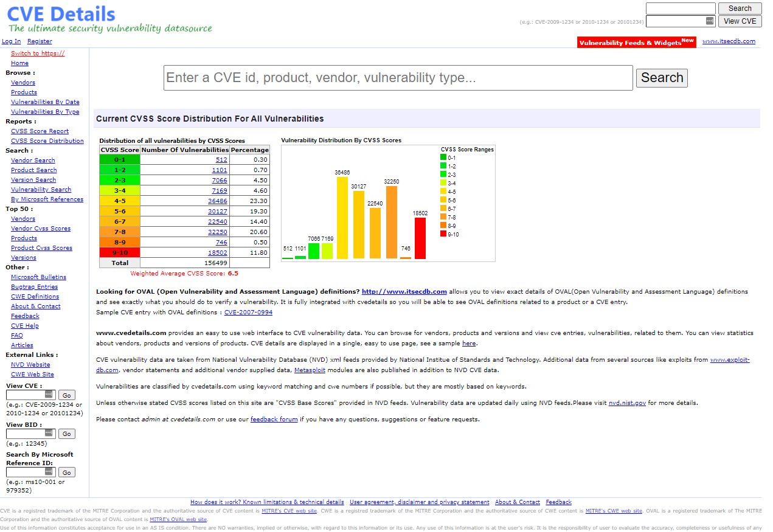The image size is (773, 532).
Task: Click the View BID text field
Action: (30, 434)
